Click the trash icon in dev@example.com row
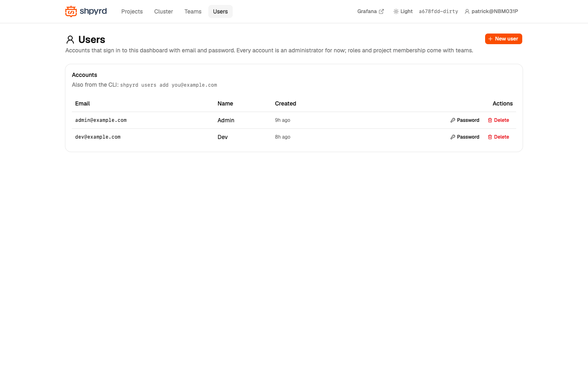Screen dimensions: 588x368 point(490,137)
